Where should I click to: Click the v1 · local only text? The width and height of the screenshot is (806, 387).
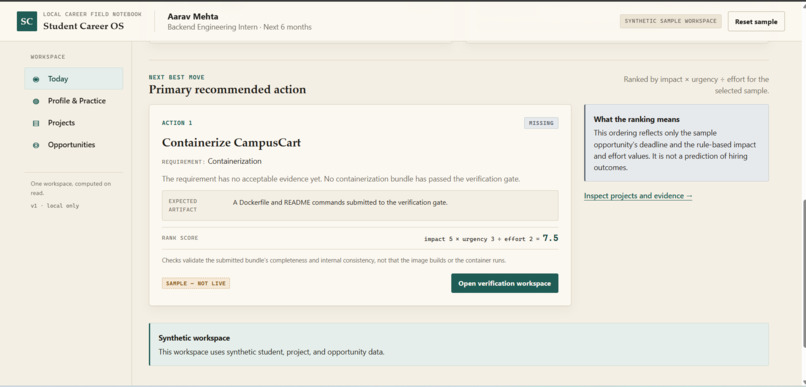coord(54,206)
